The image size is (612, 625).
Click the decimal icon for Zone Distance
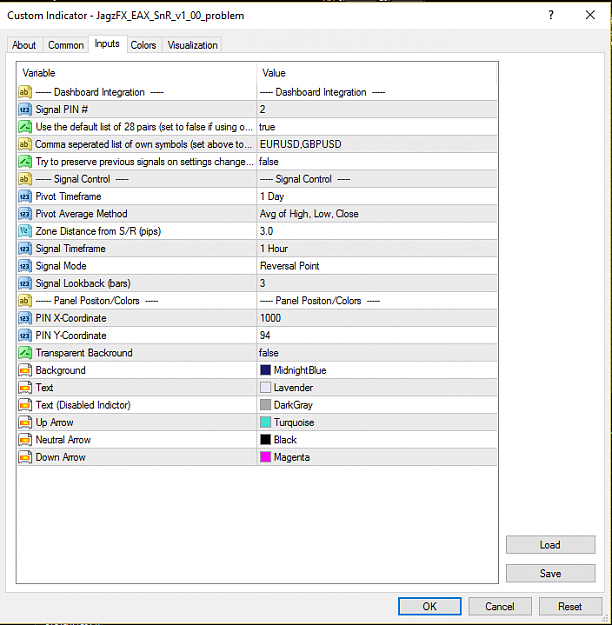[x=25, y=231]
